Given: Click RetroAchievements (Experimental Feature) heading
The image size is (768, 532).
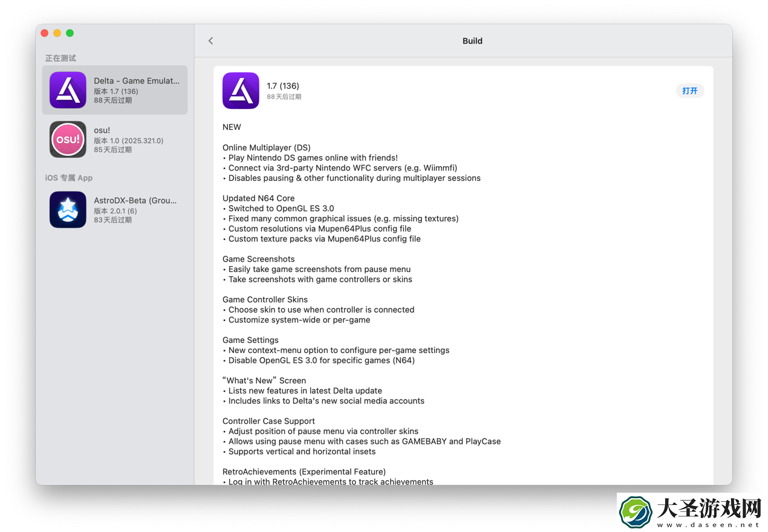Looking at the screenshot, I should click(304, 472).
